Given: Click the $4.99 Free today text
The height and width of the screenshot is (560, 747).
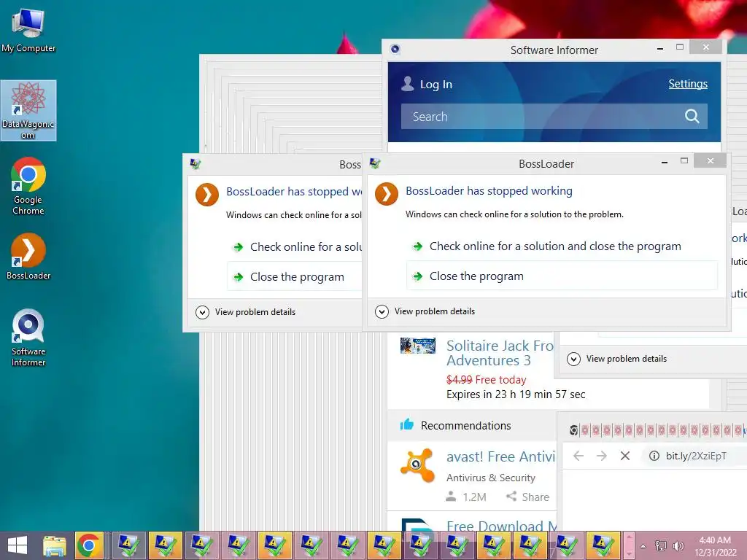Looking at the screenshot, I should click(x=486, y=379).
